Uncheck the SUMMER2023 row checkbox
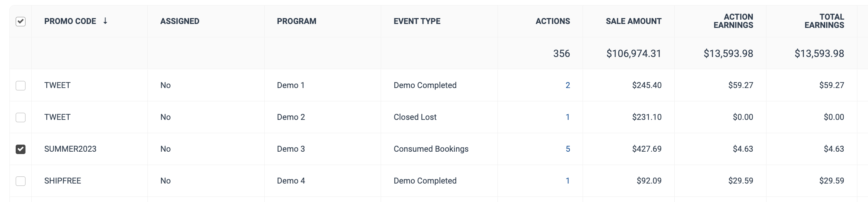This screenshot has height=202, width=868. pos(21,149)
